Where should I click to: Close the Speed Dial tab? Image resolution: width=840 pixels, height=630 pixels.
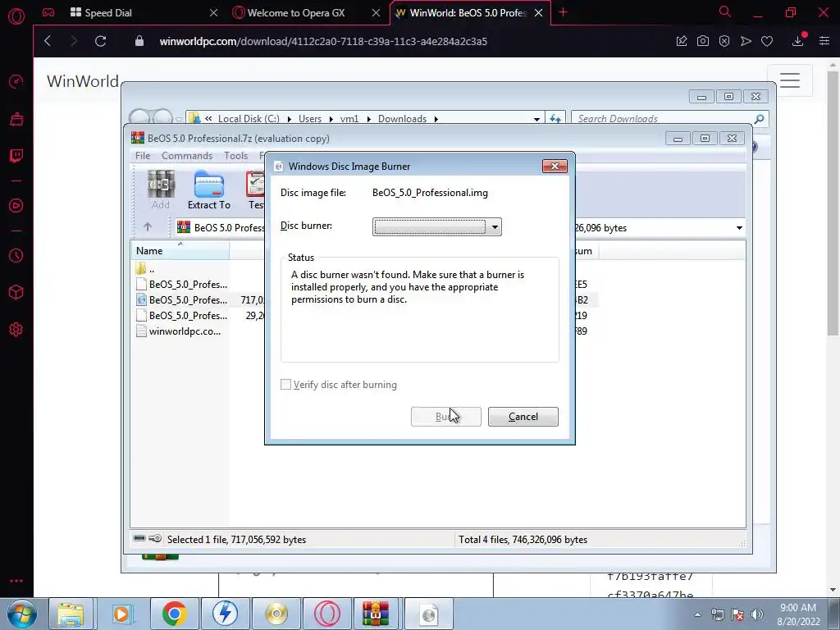214,13
